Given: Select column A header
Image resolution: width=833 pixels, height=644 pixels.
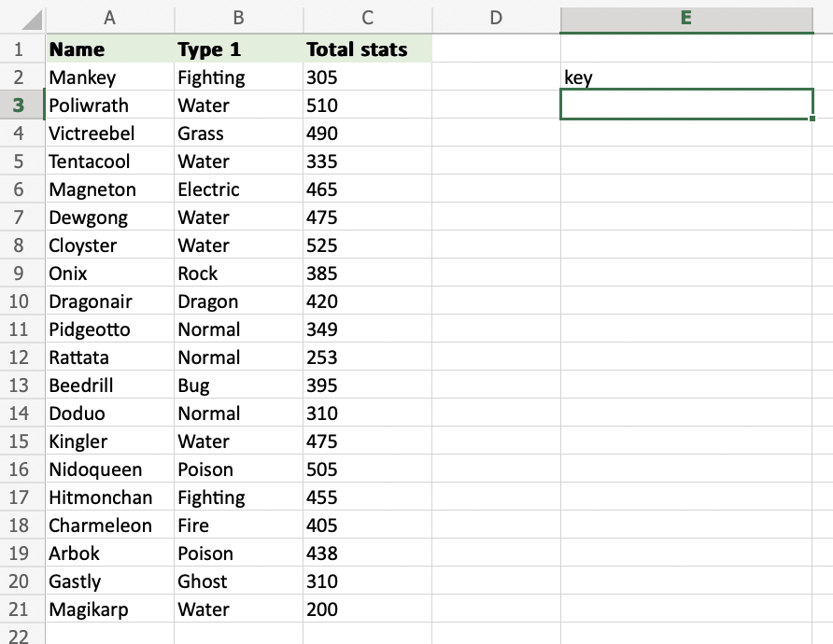Looking at the screenshot, I should (x=109, y=18).
